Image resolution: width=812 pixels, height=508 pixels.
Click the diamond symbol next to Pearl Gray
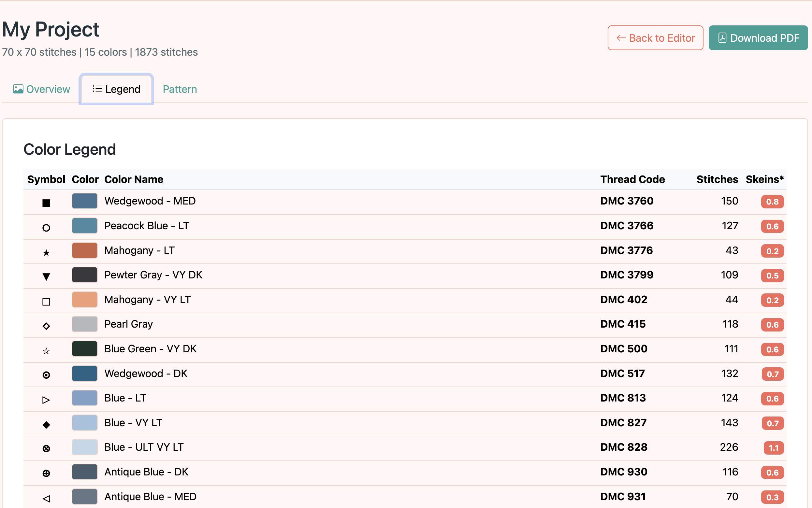tap(46, 325)
